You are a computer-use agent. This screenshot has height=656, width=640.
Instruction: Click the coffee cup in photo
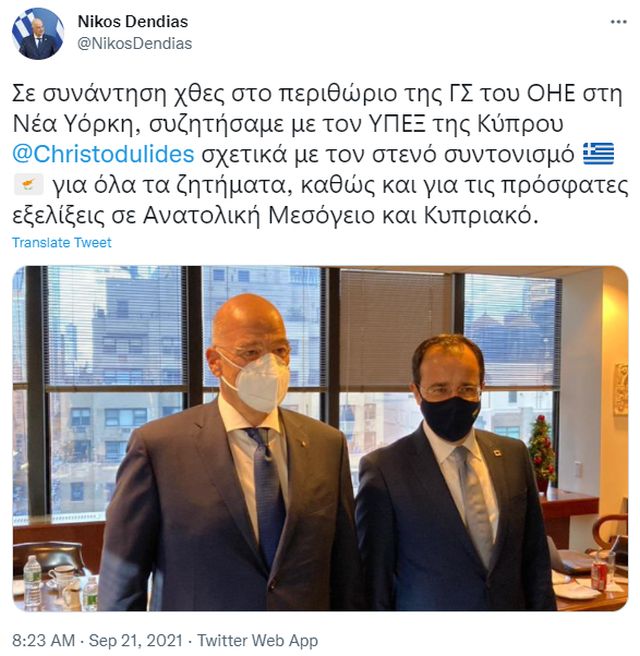(63, 576)
